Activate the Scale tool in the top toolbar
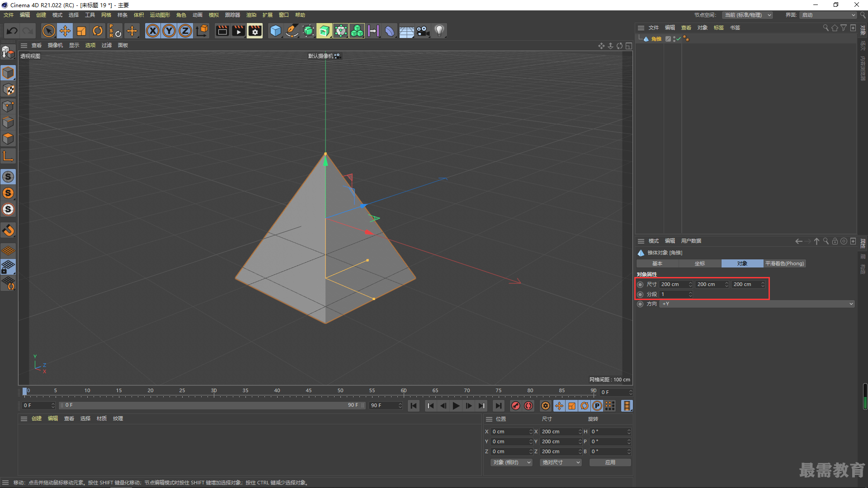This screenshot has width=868, height=488. [x=81, y=31]
